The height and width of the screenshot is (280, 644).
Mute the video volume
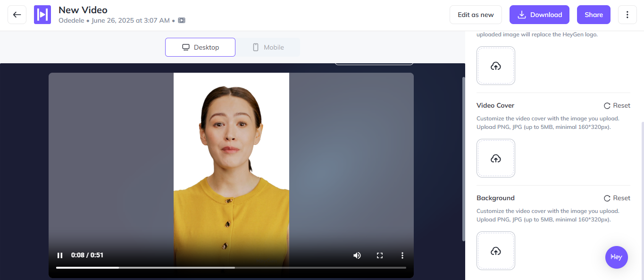(357, 255)
